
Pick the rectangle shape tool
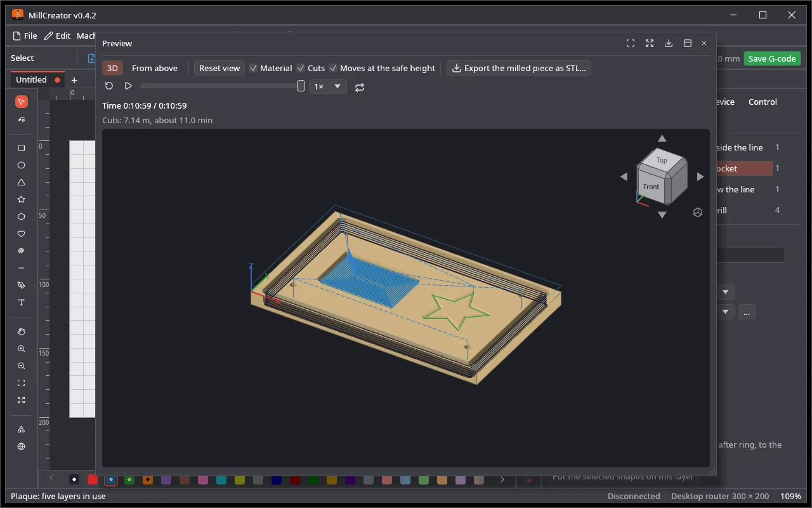(22, 148)
